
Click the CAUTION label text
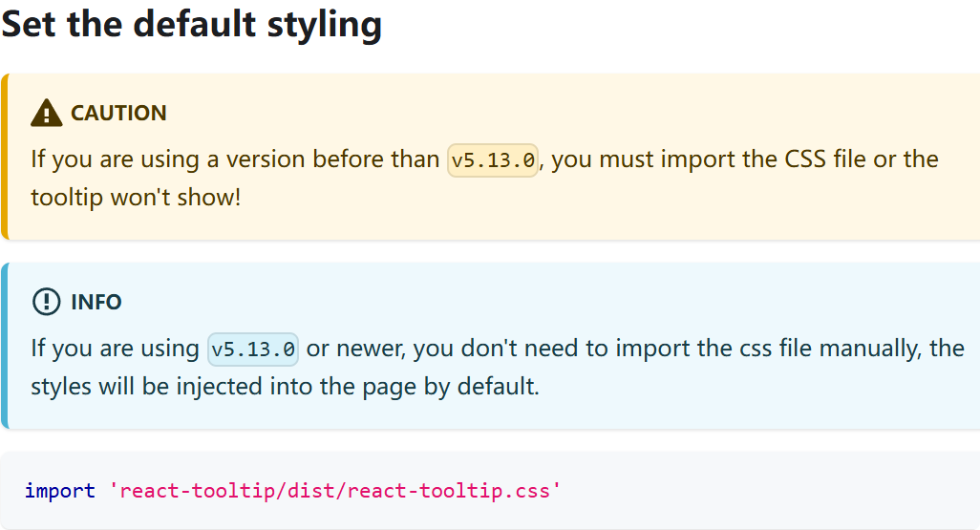click(x=118, y=113)
